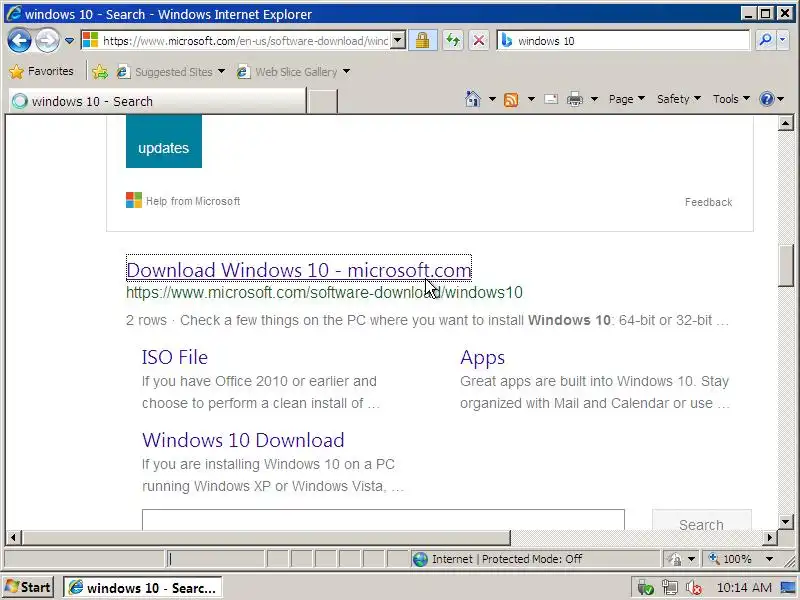Refresh the page with green arrows icon
Viewport: 800px width, 600px height.
(453, 40)
